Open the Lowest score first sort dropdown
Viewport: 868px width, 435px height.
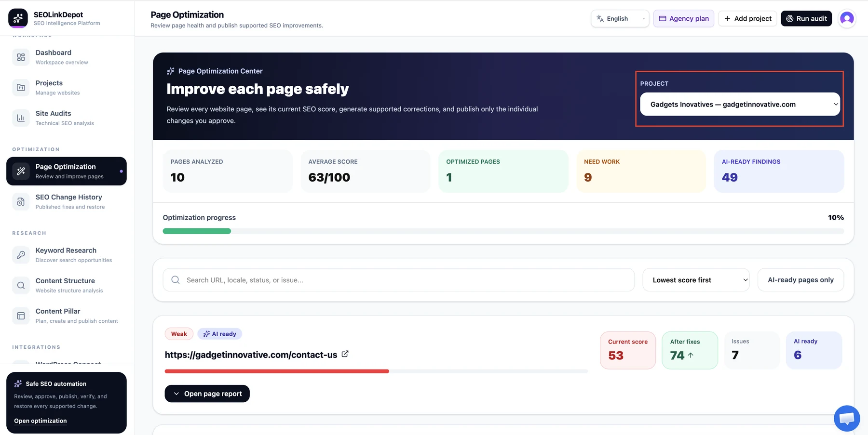pyautogui.click(x=696, y=280)
